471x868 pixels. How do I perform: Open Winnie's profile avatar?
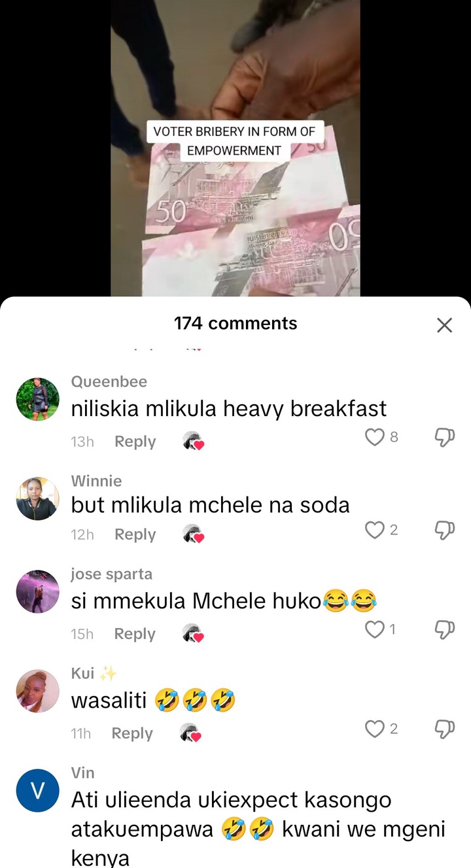pos(37,498)
